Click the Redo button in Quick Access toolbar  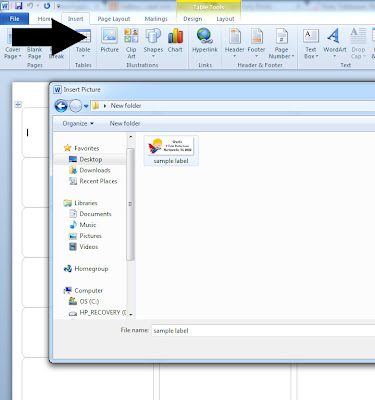click(47, 5)
